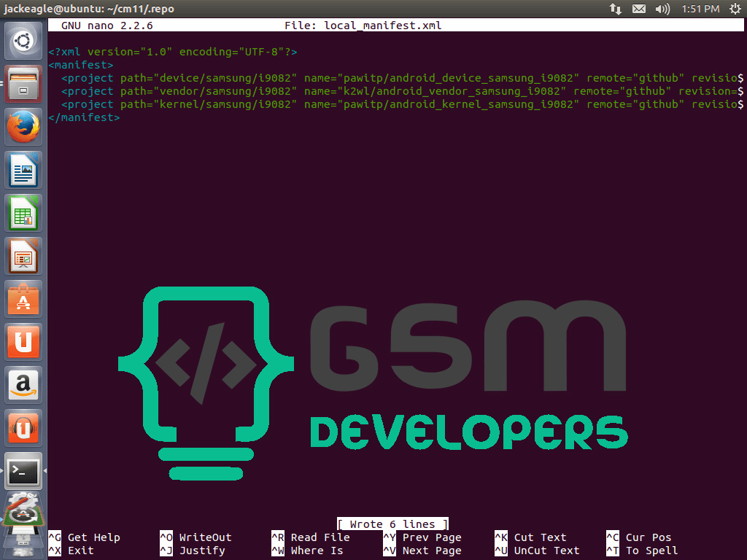The height and width of the screenshot is (560, 747).
Task: Place cursor on closing </manifest> tag
Action: (84, 117)
